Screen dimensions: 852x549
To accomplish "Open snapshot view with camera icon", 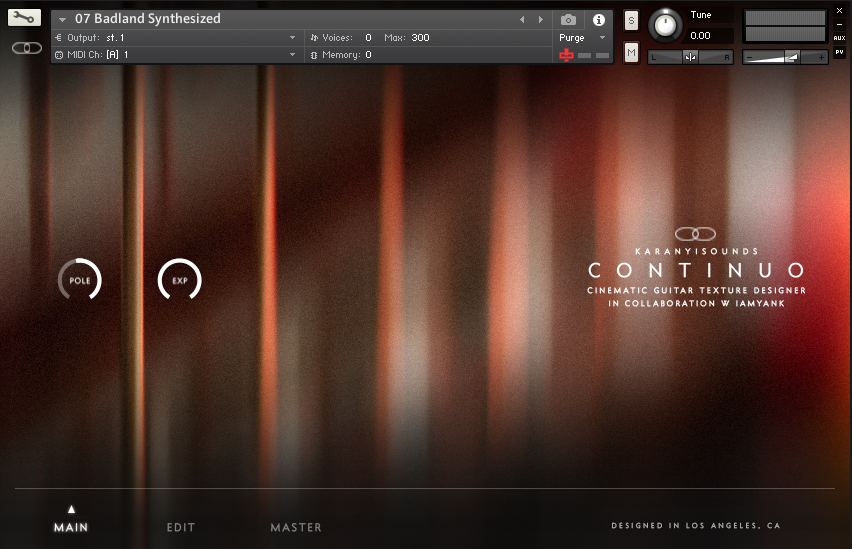I will point(568,20).
